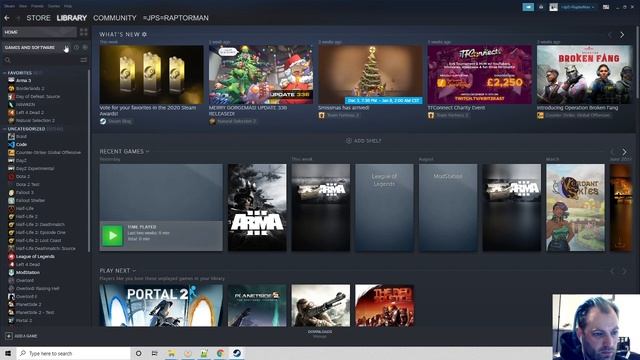The image size is (640, 360).
Task: Show next What's New items arrow
Action: 622,35
